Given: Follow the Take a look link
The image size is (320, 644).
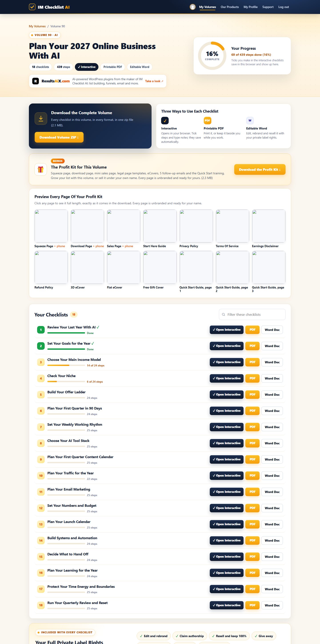Looking at the screenshot, I should pos(154,81).
